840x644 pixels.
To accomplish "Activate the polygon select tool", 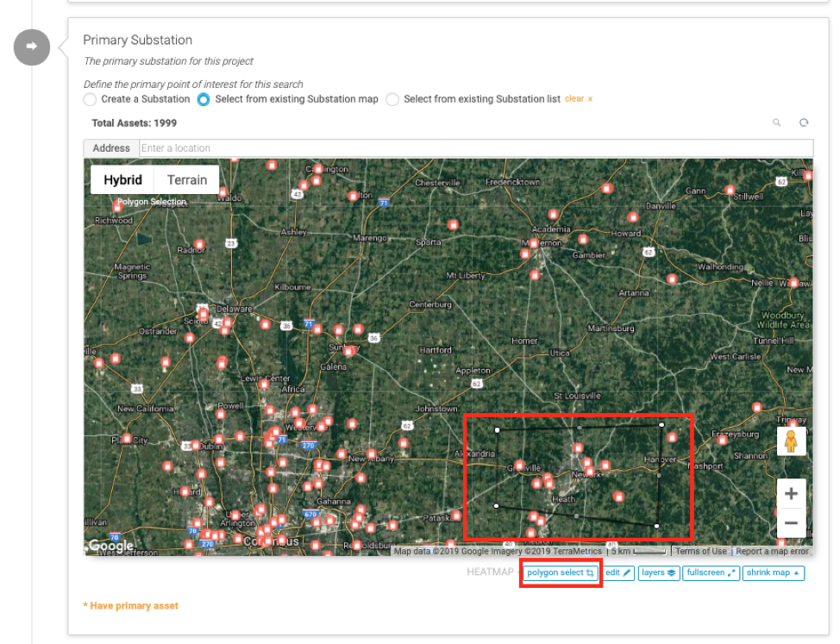I will click(561, 572).
